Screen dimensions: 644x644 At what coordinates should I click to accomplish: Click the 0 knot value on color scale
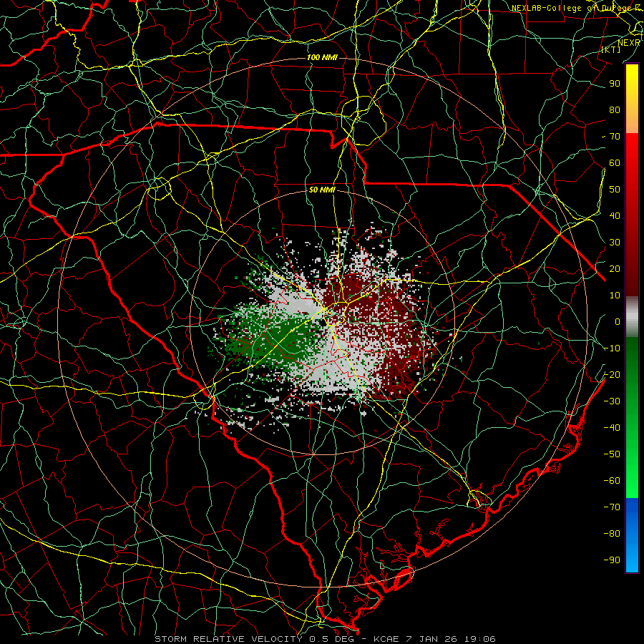[x=618, y=322]
